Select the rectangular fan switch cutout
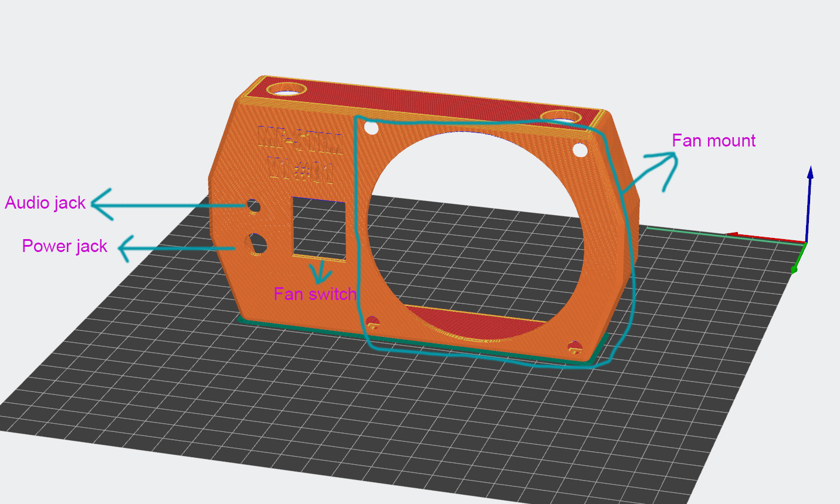The image size is (840, 504). [x=319, y=229]
